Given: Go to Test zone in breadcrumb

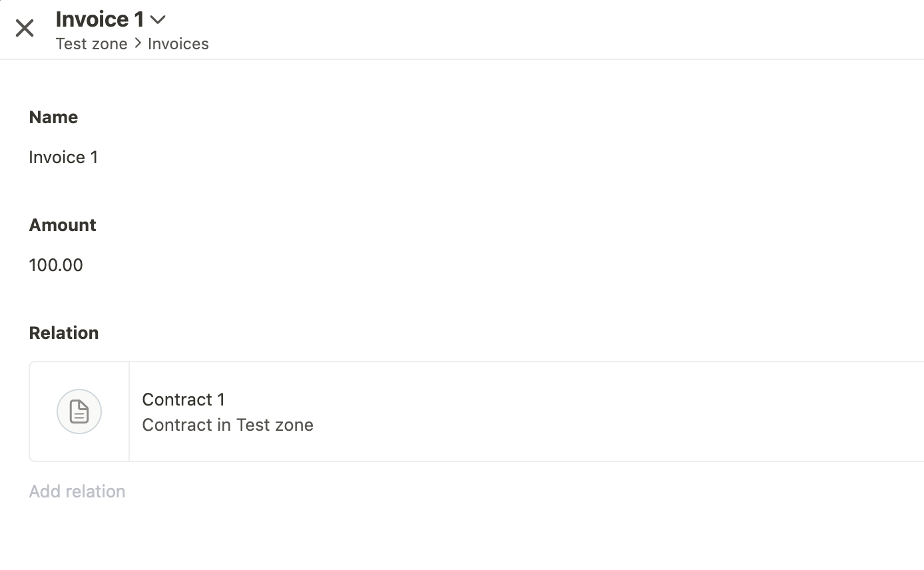Looking at the screenshot, I should [92, 44].
